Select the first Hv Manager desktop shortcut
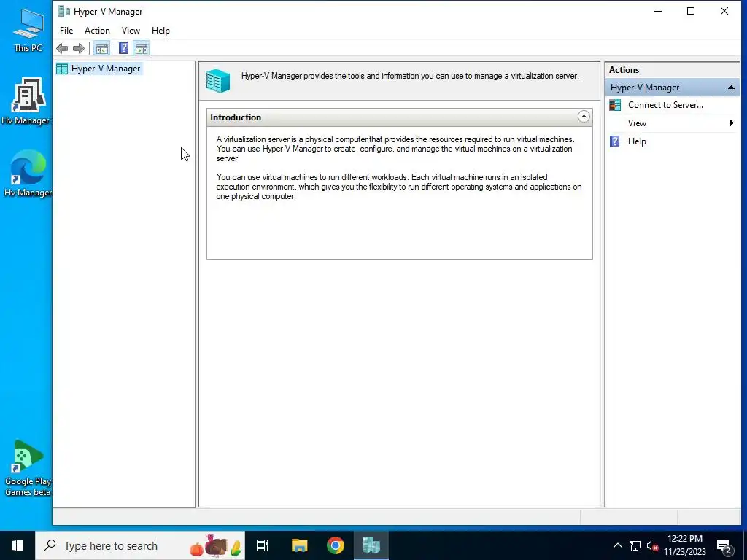The width and height of the screenshot is (747, 560). pyautogui.click(x=26, y=101)
